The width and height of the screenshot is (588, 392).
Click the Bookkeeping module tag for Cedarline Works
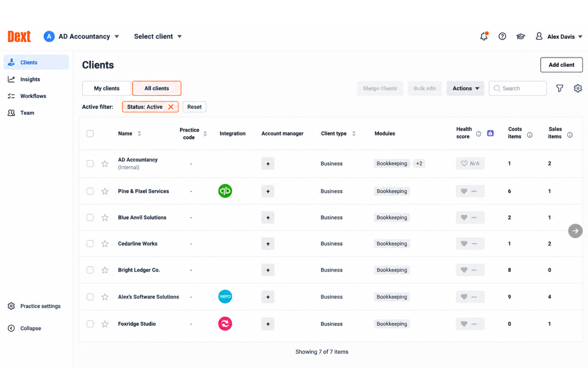tap(392, 244)
